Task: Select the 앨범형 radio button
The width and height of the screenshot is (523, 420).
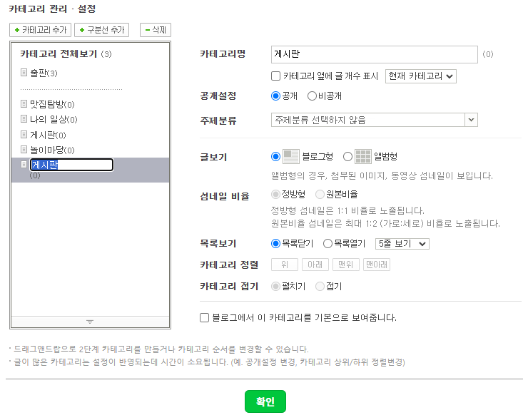Action: (x=347, y=157)
